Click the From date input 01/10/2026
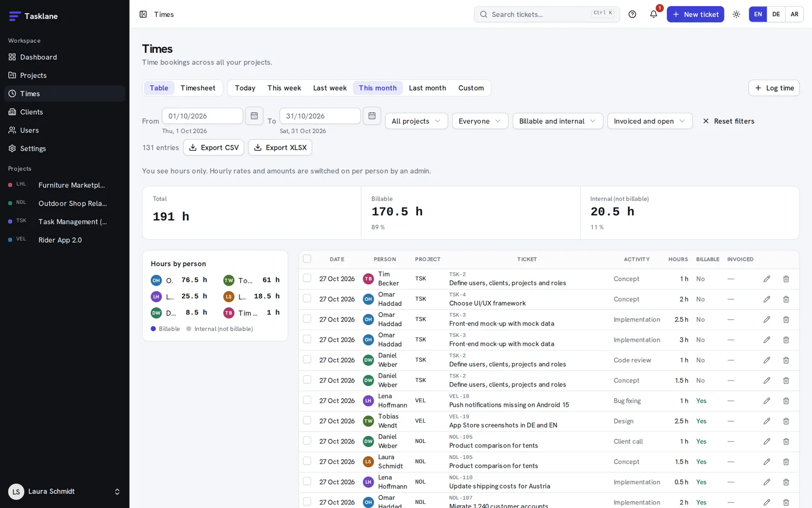Viewport: 812px width, 508px height. point(202,116)
